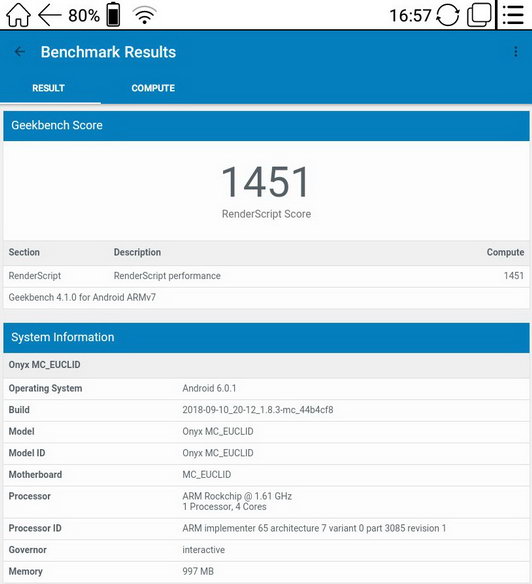Tap the Benchmark Results title
This screenshot has height=584, width=532.
108,52
